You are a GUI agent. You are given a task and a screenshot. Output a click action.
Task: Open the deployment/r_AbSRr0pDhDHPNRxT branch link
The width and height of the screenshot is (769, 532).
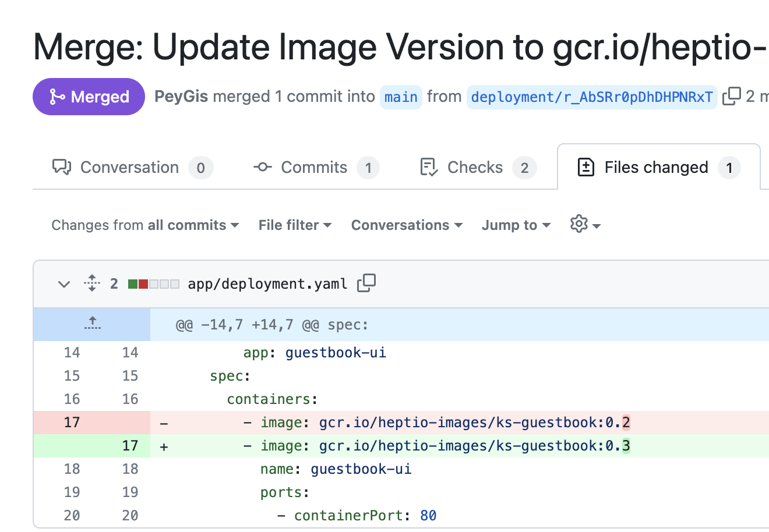pos(591,97)
